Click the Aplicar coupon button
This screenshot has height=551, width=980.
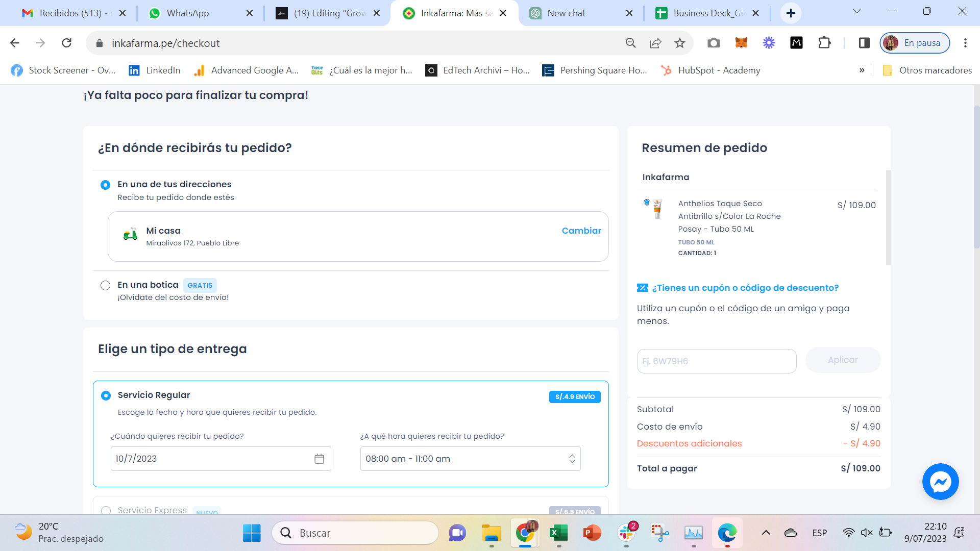843,360
